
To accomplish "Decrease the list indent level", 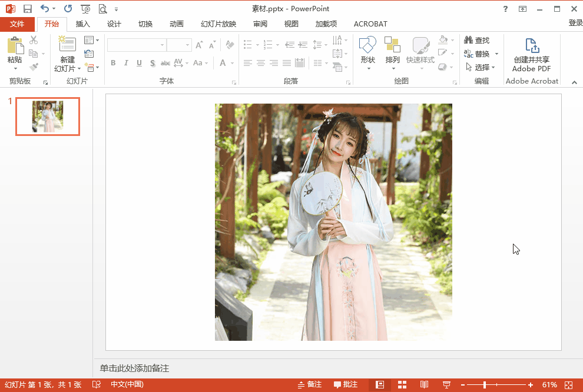I will click(x=290, y=45).
